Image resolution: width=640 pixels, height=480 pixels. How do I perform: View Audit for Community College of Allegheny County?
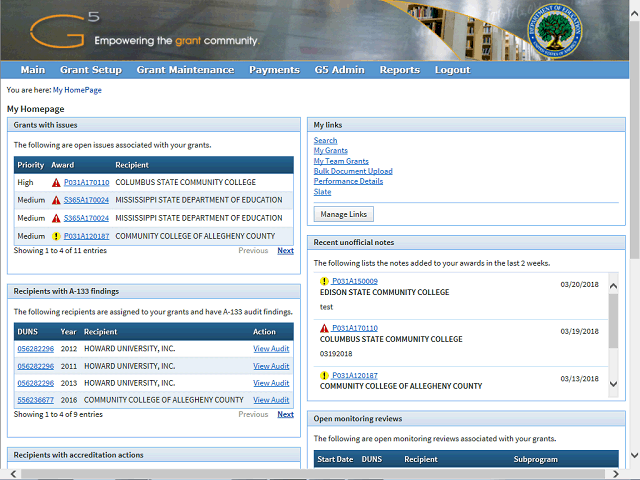[271, 400]
